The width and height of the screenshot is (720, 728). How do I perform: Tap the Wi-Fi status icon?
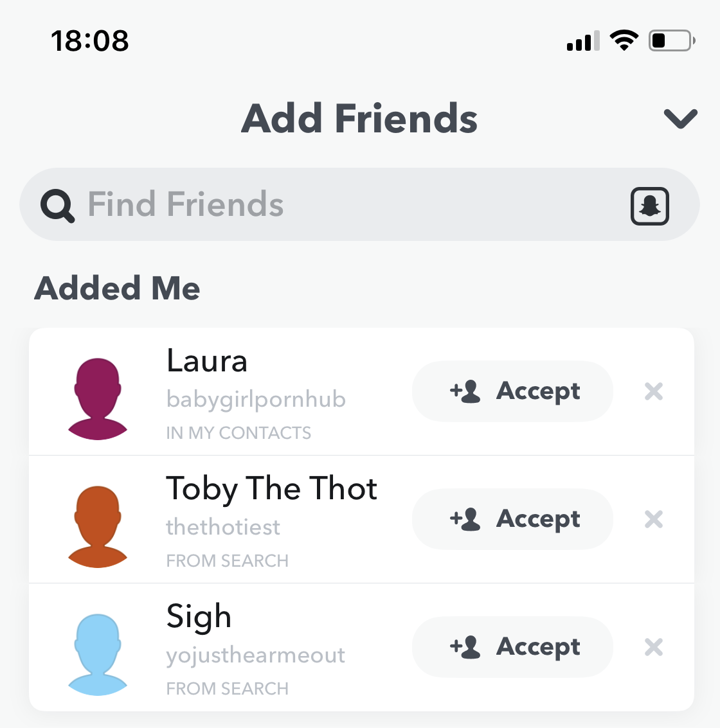tap(624, 40)
